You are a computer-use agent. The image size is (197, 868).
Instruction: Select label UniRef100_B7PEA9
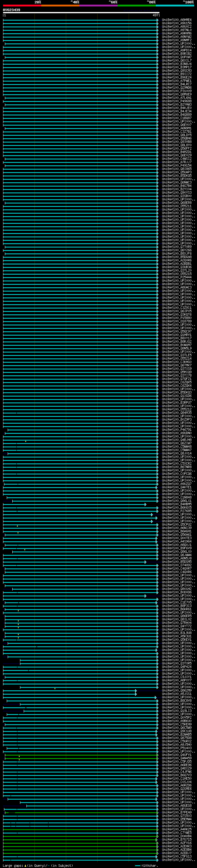click(x=177, y=812)
